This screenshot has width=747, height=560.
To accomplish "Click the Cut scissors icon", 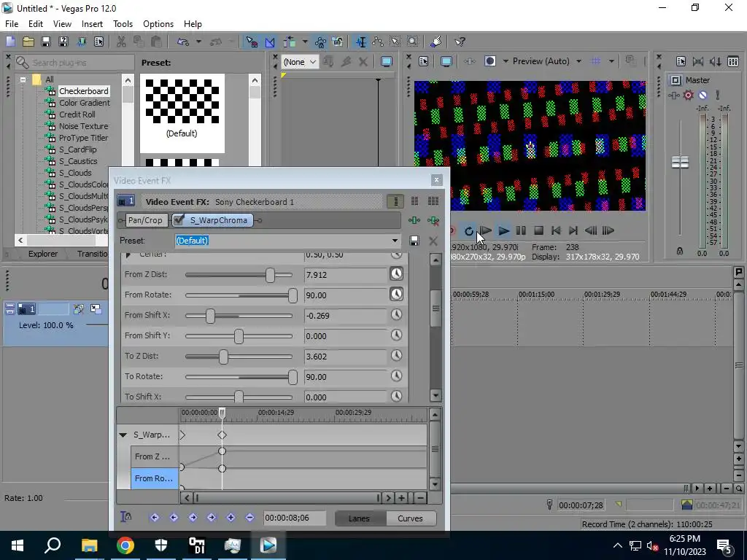I will coord(121,42).
